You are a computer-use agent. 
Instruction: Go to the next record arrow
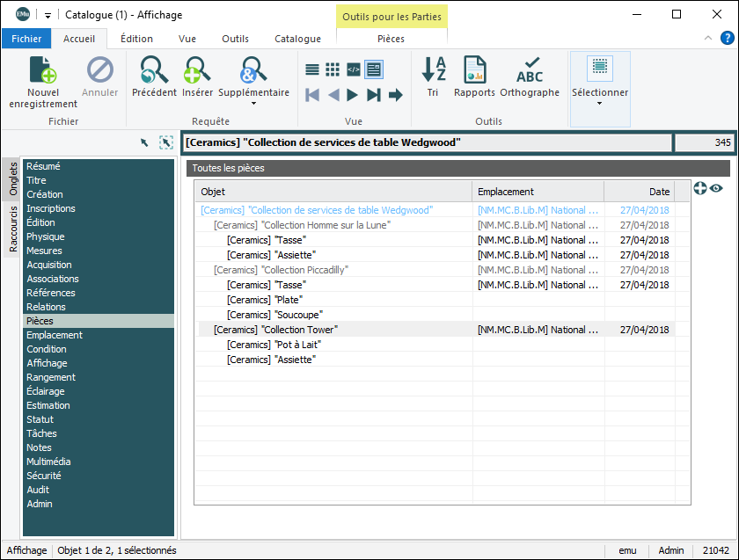pos(353,95)
